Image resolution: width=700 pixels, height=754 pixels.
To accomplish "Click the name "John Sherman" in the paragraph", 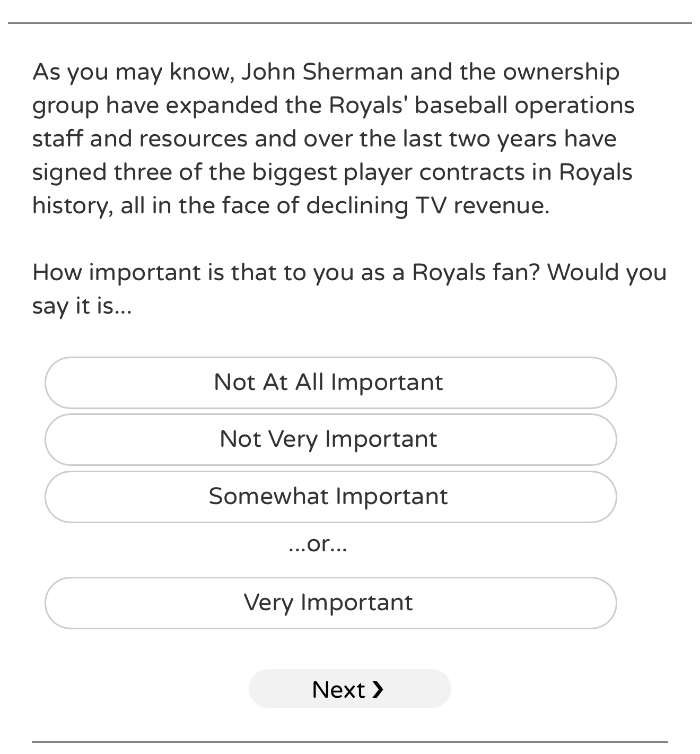I will pyautogui.click(x=322, y=72).
